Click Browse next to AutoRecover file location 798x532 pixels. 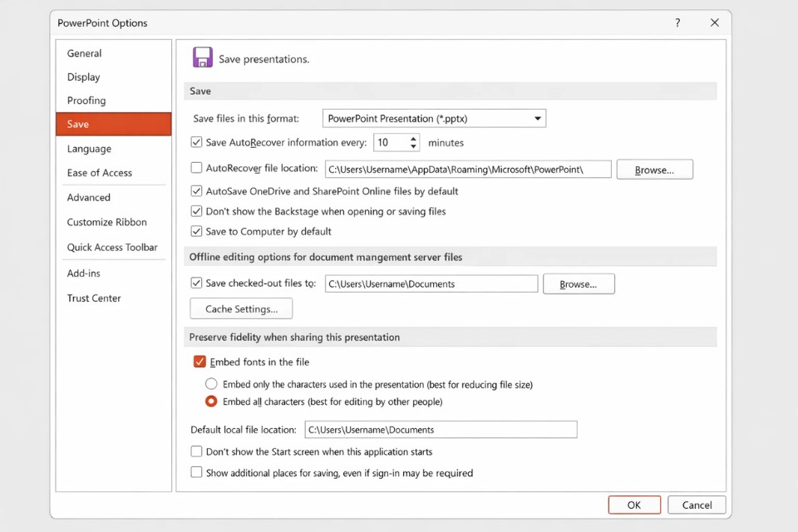coord(654,169)
